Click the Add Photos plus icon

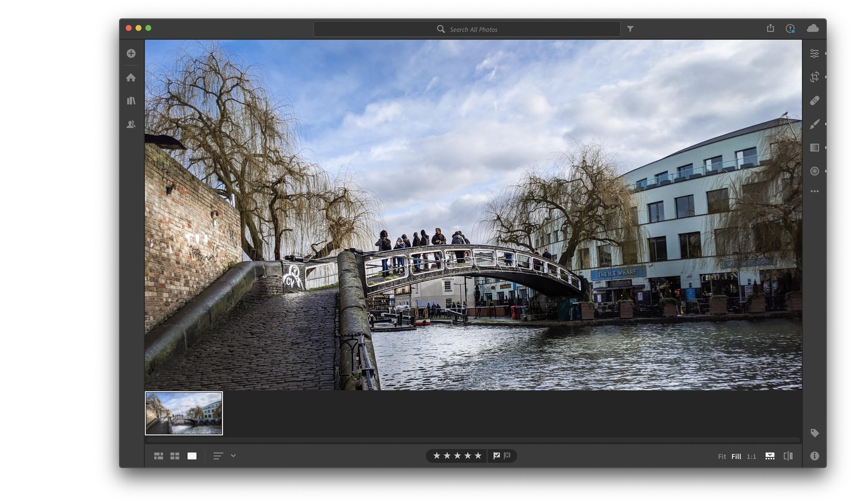(x=131, y=53)
